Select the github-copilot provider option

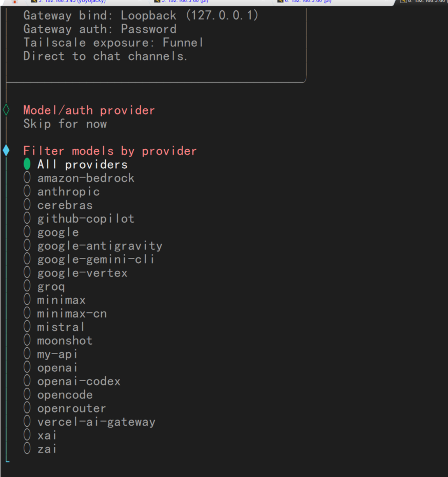[79, 218]
